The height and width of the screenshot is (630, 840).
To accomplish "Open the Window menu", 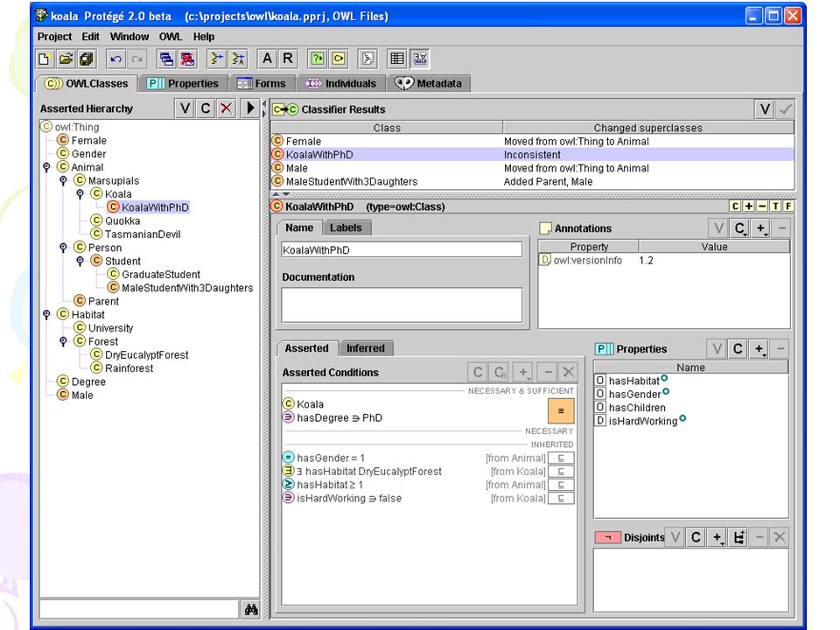I will pos(129,37).
